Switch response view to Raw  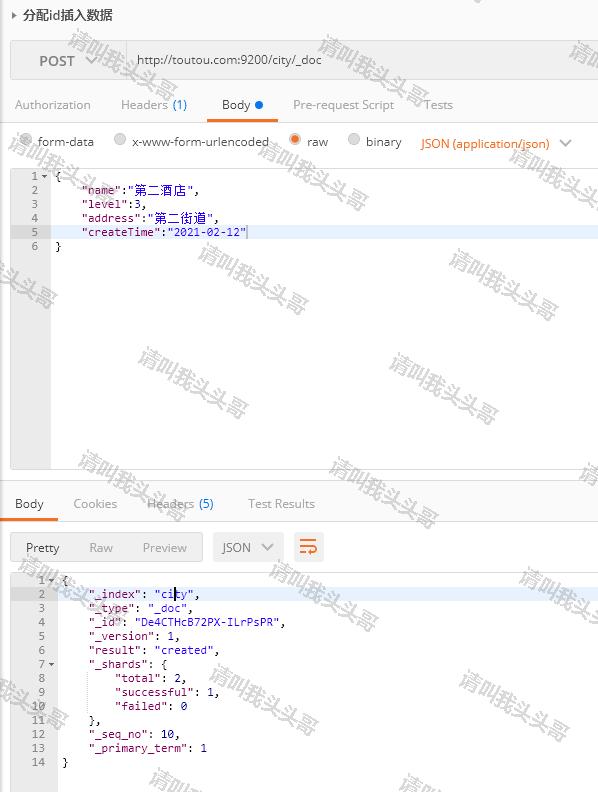point(101,548)
